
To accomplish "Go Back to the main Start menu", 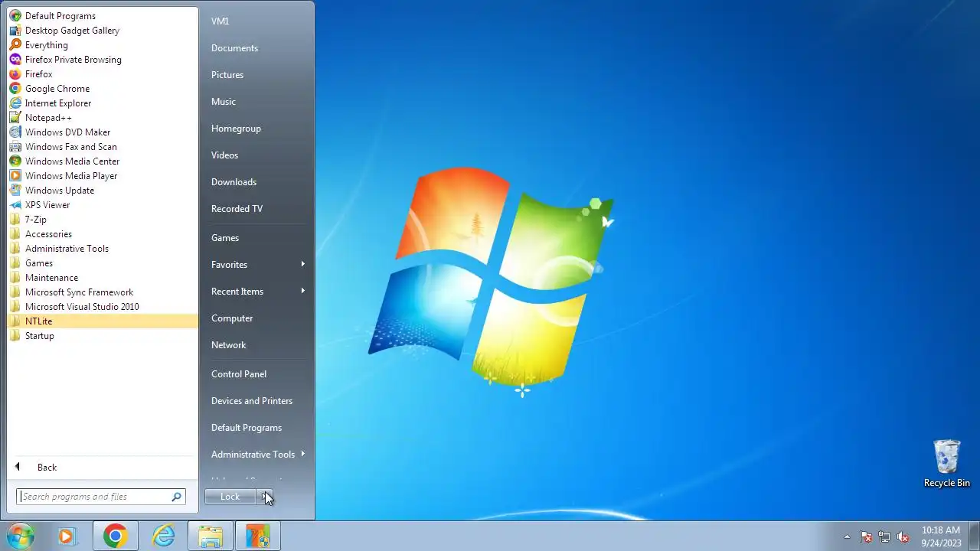I will [x=103, y=468].
